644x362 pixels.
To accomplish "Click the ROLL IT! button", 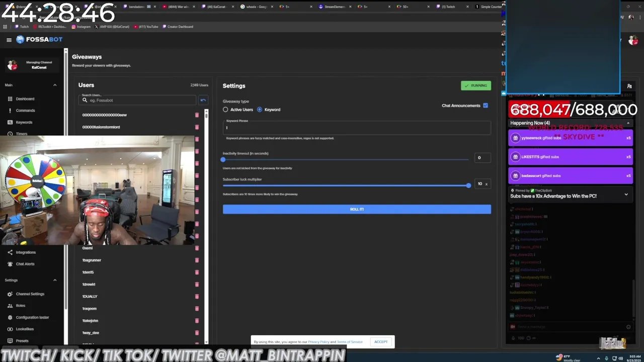I will (x=357, y=209).
